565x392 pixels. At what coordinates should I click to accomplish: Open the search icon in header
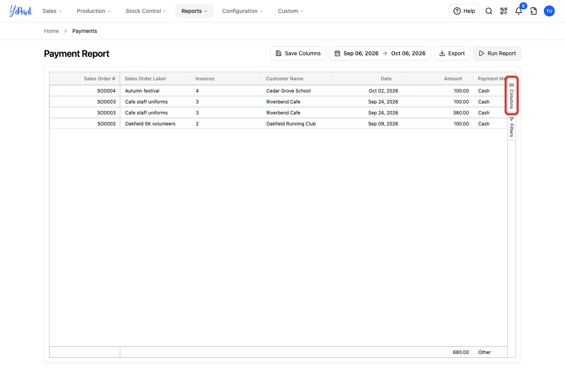tap(489, 11)
